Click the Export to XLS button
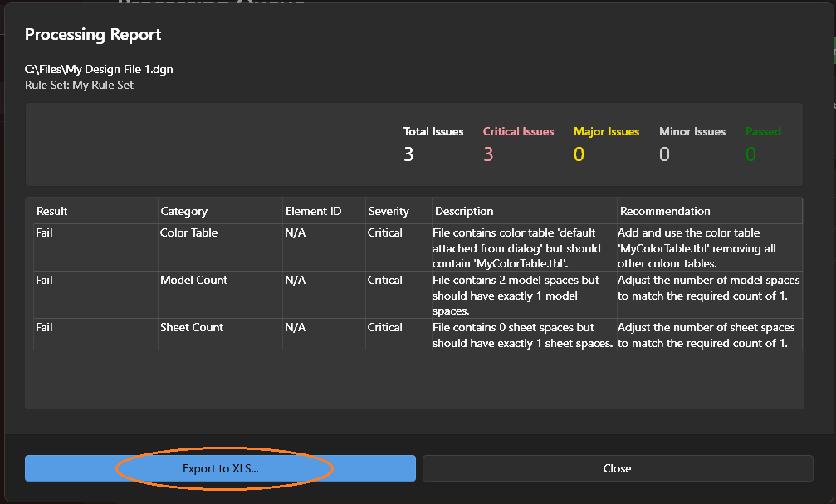The height and width of the screenshot is (504, 836). pyautogui.click(x=220, y=468)
